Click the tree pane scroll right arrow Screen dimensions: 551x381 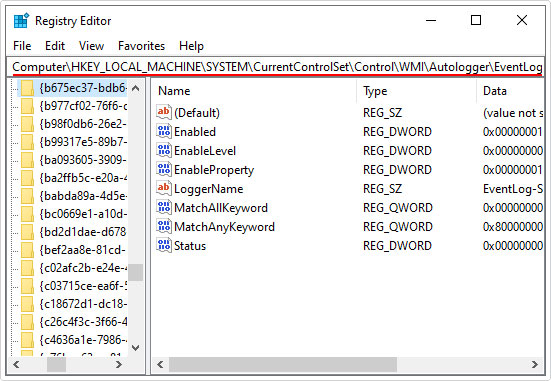coord(119,364)
